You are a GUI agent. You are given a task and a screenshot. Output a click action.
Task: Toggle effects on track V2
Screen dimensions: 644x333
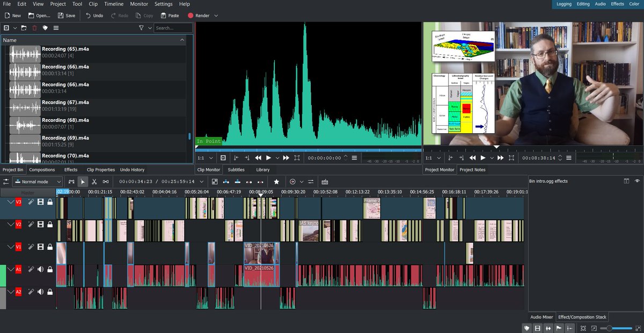pyautogui.click(x=31, y=225)
